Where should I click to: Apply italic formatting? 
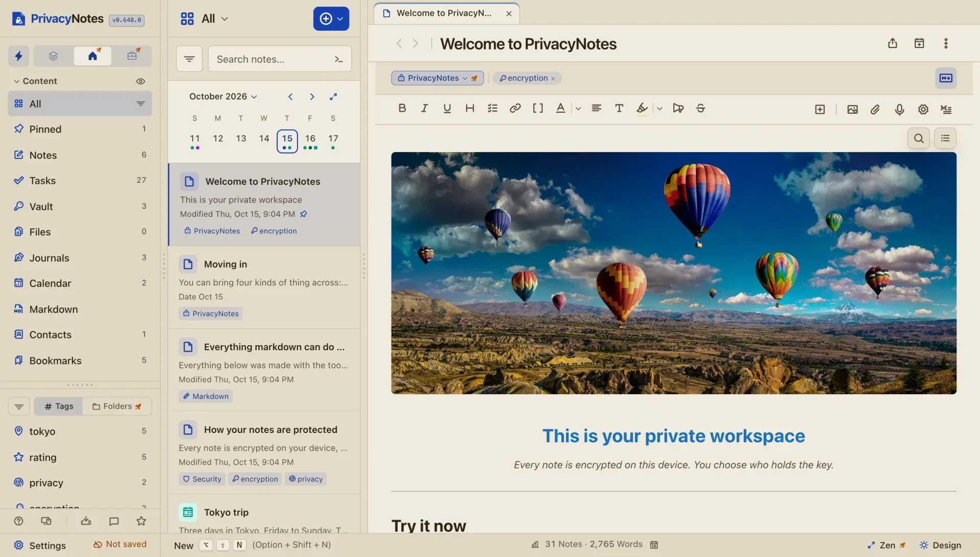[424, 108]
